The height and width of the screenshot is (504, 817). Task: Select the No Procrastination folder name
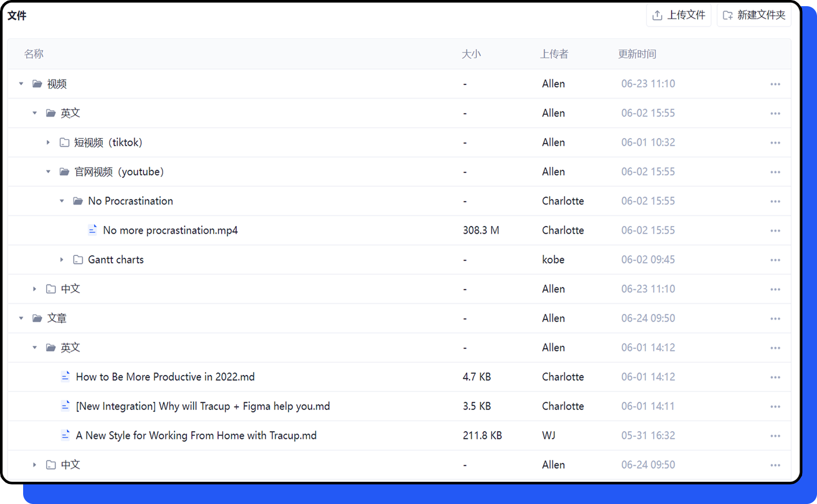point(131,201)
